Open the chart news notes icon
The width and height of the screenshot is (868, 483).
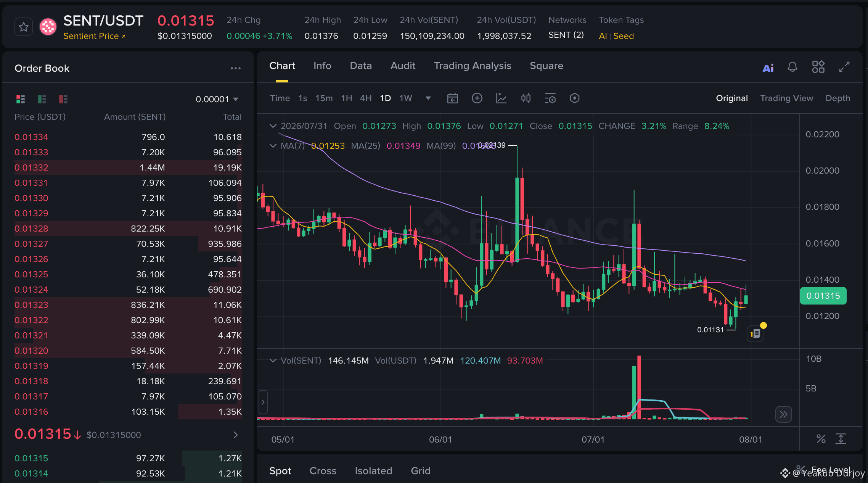tap(755, 334)
